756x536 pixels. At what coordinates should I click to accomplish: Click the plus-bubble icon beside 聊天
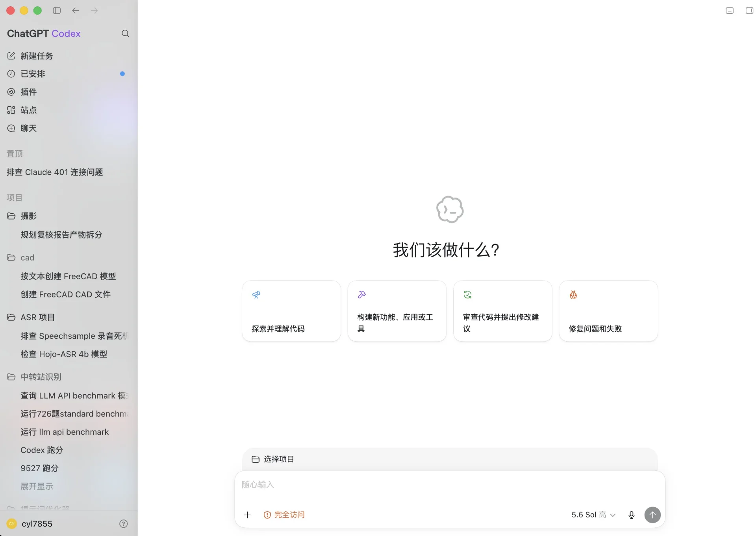coord(11,128)
